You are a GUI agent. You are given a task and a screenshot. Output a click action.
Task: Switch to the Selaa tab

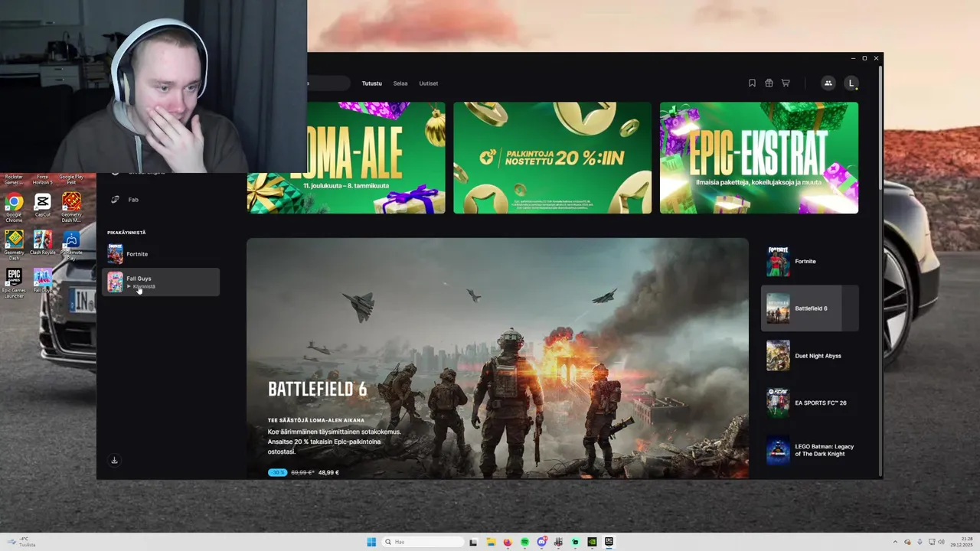[400, 83]
